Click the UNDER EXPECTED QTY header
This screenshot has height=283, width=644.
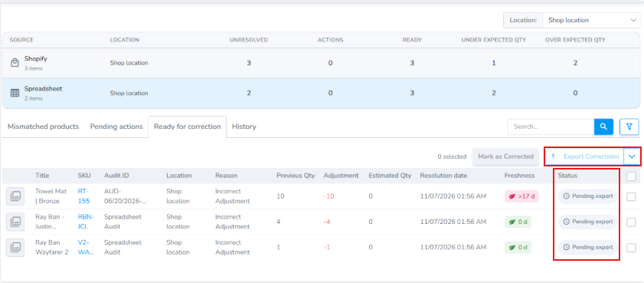pyautogui.click(x=493, y=40)
